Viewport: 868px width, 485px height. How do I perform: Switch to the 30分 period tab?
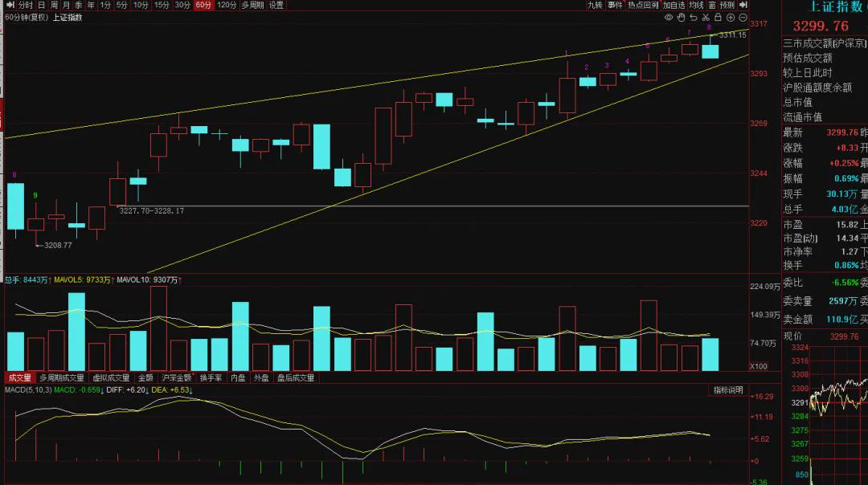182,5
